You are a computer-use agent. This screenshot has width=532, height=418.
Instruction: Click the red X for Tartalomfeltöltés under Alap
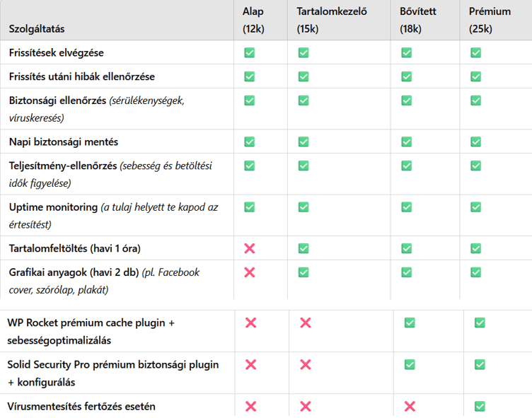pyautogui.click(x=249, y=248)
